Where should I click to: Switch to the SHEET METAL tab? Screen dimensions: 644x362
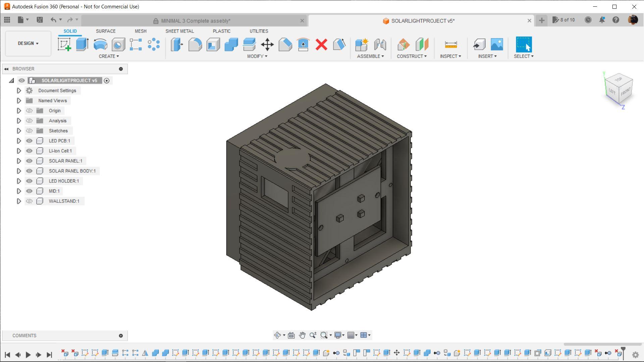click(179, 31)
